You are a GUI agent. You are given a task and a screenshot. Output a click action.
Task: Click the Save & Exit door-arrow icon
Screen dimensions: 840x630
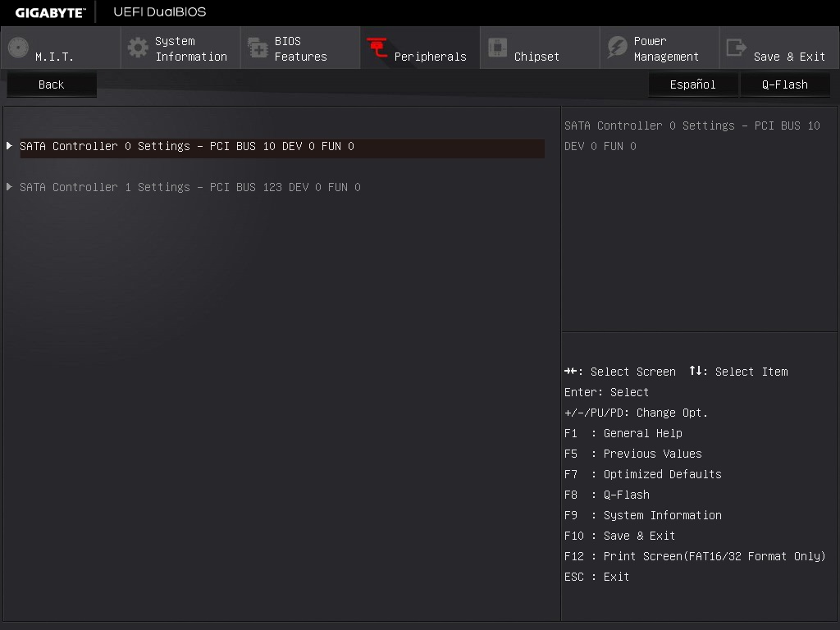pos(737,48)
